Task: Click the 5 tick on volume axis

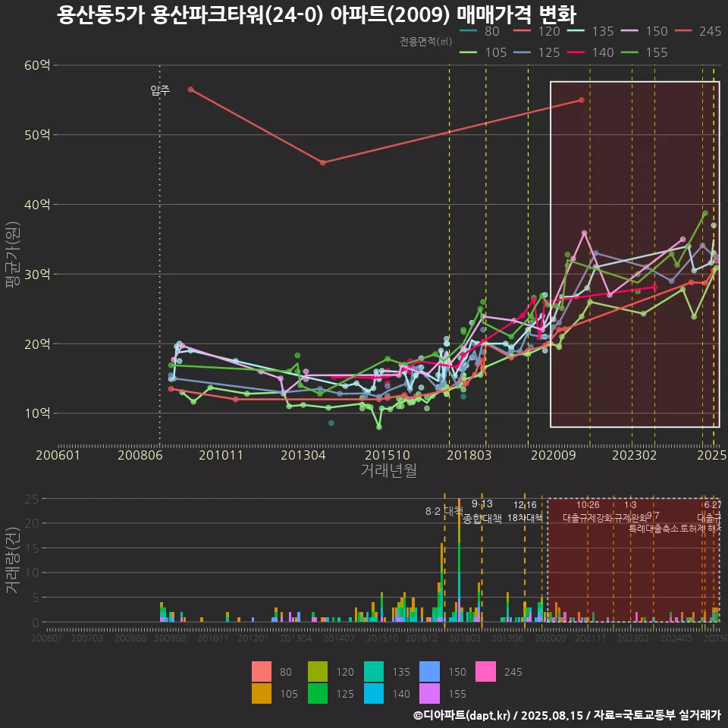Action: pyautogui.click(x=36, y=598)
